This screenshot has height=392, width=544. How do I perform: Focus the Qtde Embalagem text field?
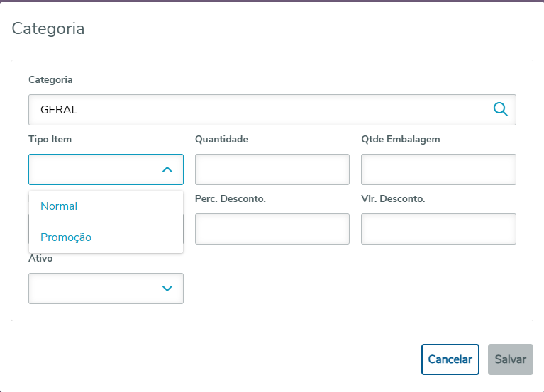click(x=438, y=169)
